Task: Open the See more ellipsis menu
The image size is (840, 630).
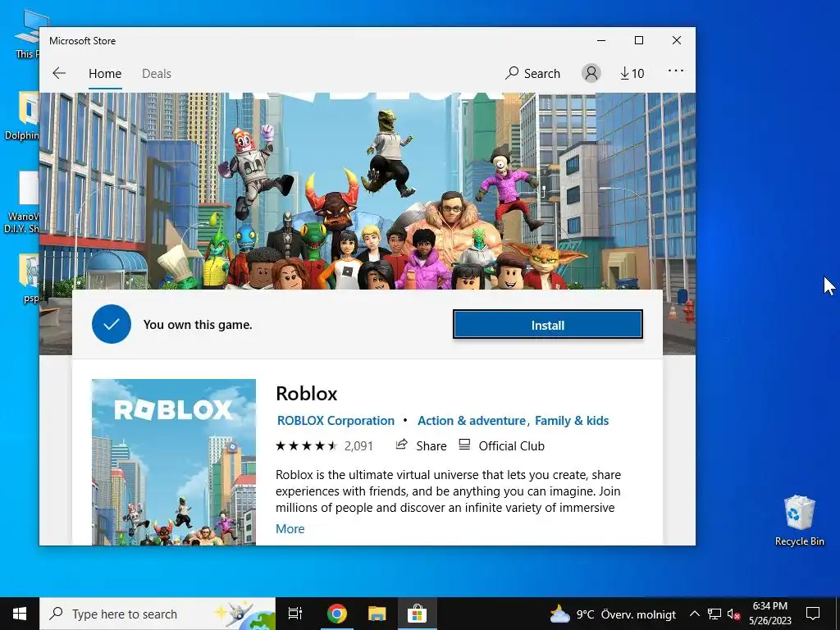Action: point(676,71)
